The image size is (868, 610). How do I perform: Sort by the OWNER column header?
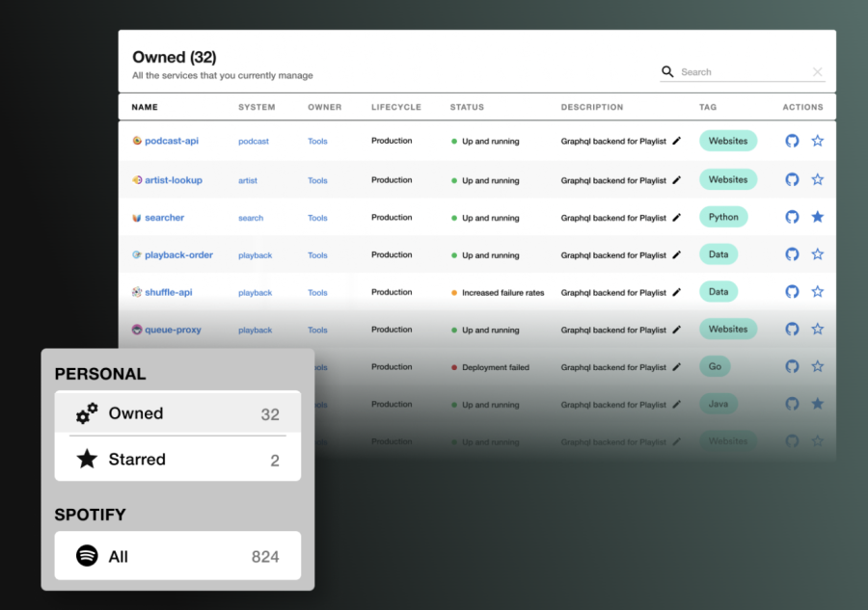(324, 107)
